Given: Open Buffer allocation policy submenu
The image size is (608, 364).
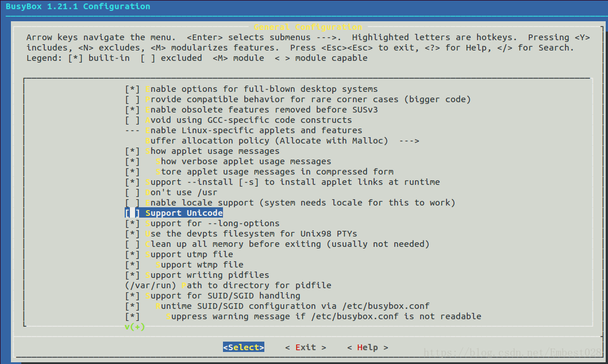Looking at the screenshot, I should [282, 141].
